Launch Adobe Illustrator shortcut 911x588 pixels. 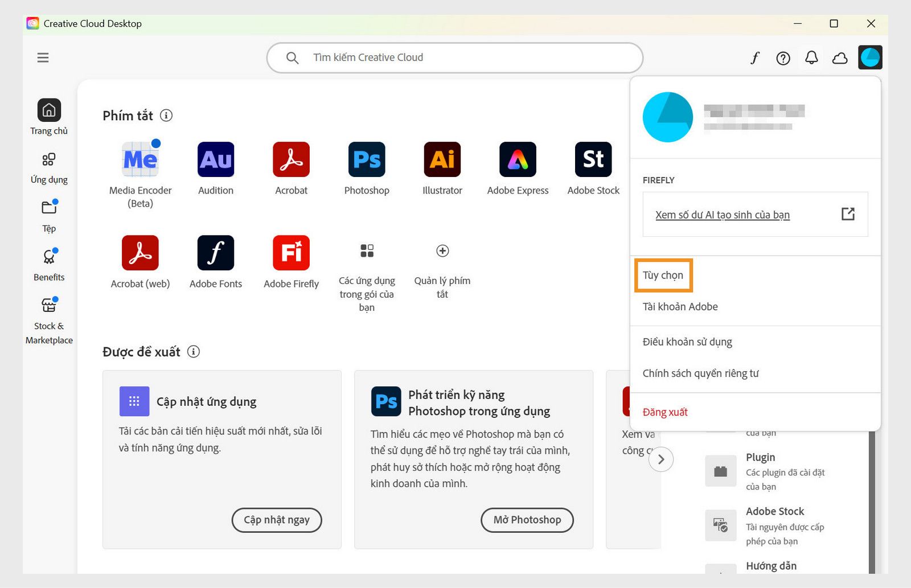(442, 159)
